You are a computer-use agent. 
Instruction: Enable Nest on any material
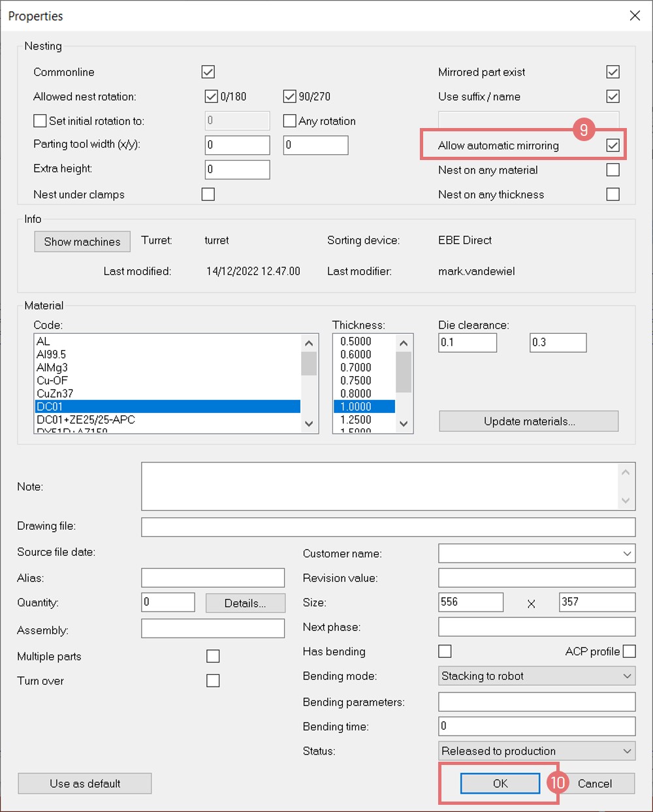(x=613, y=170)
